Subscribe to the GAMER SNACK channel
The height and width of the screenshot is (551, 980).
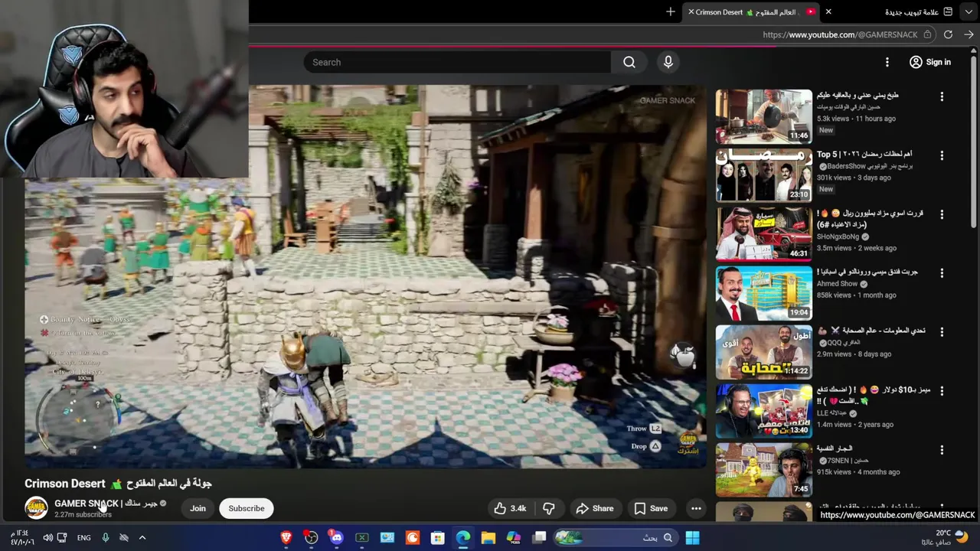coord(247,508)
